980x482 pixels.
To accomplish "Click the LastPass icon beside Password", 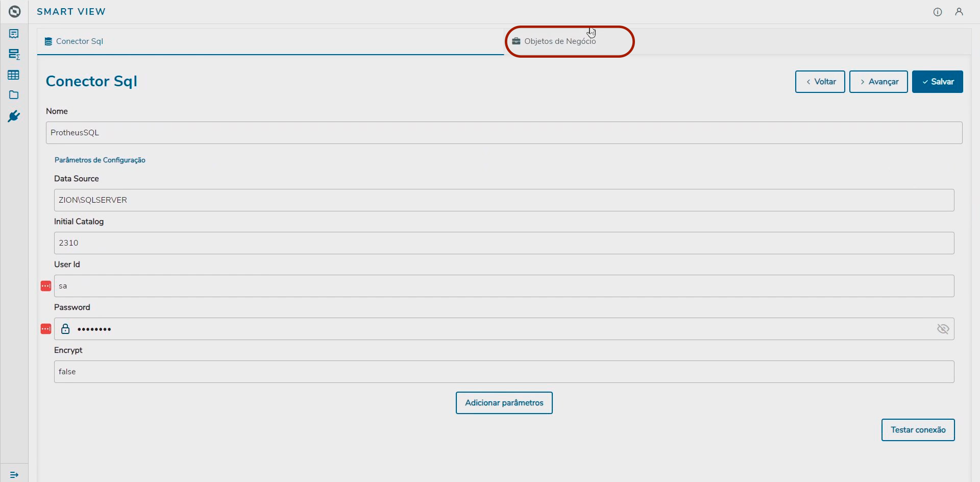I will pyautogui.click(x=45, y=329).
